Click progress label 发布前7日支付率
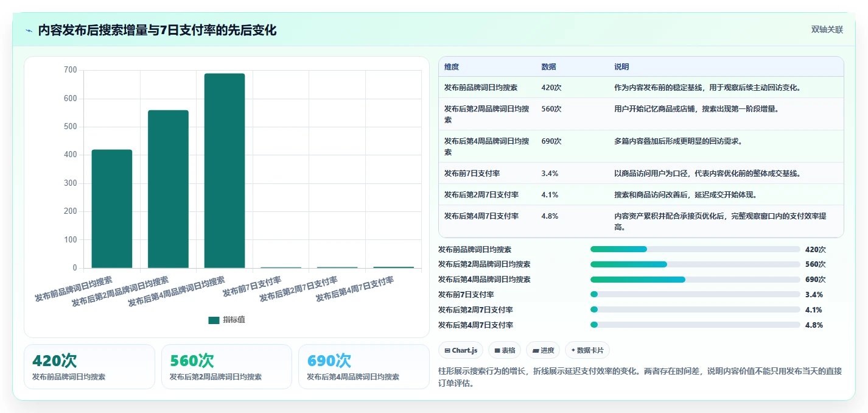 coord(466,295)
